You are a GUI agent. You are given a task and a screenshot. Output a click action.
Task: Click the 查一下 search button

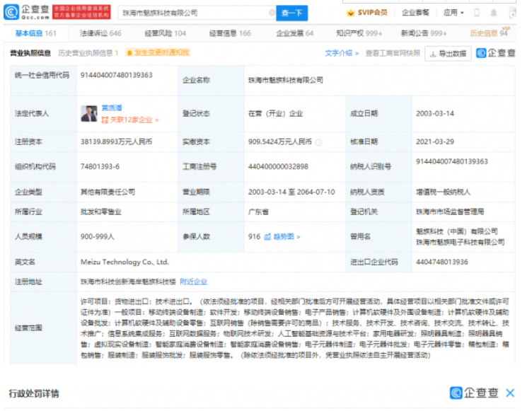click(x=291, y=13)
